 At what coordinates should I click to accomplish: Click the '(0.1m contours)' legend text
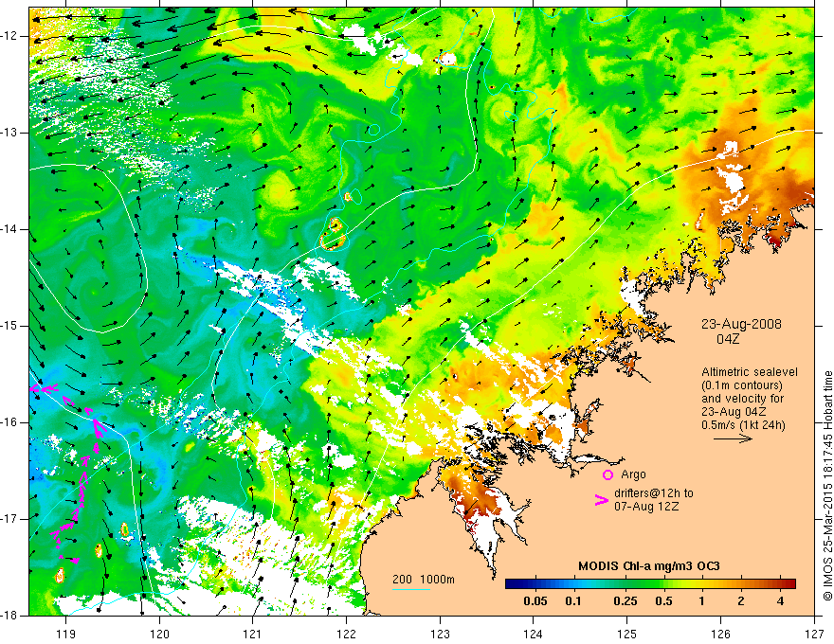(742, 385)
